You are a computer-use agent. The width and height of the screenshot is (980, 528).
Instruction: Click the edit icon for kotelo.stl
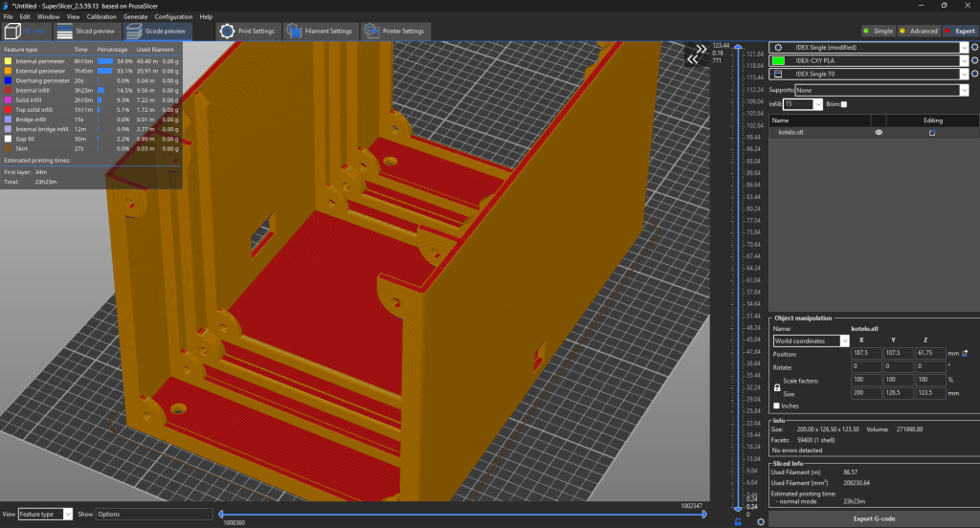932,132
